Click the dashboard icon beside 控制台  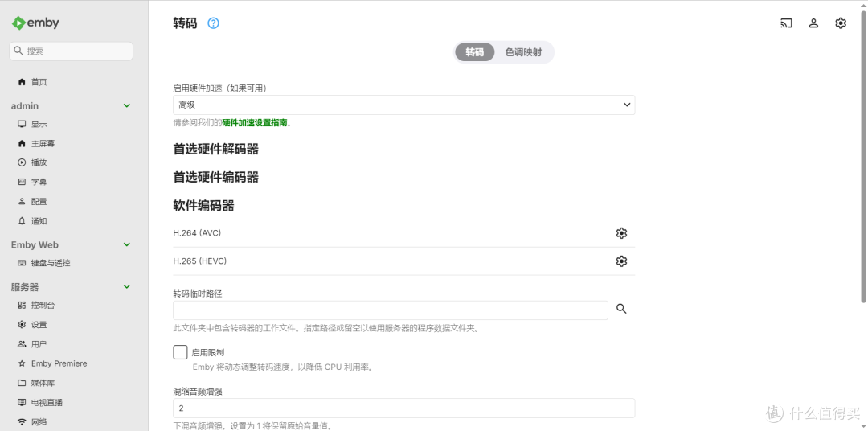tap(22, 306)
